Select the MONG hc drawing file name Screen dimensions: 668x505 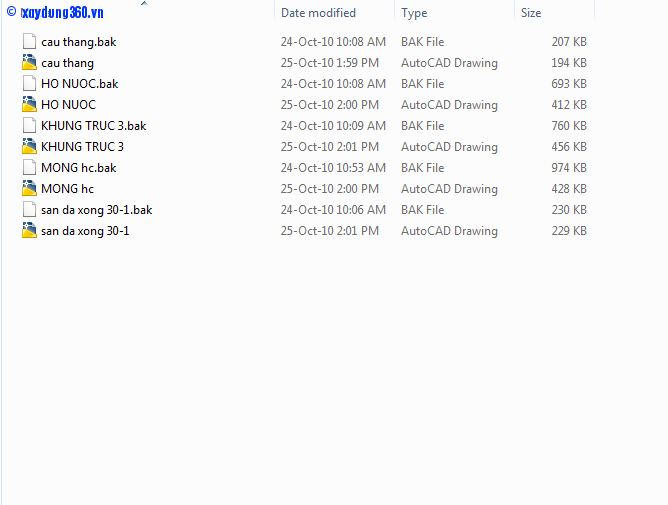coord(67,189)
